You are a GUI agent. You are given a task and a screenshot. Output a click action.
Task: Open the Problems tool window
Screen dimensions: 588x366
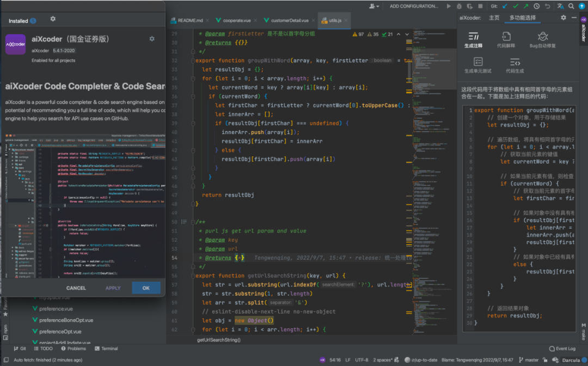click(x=73, y=349)
